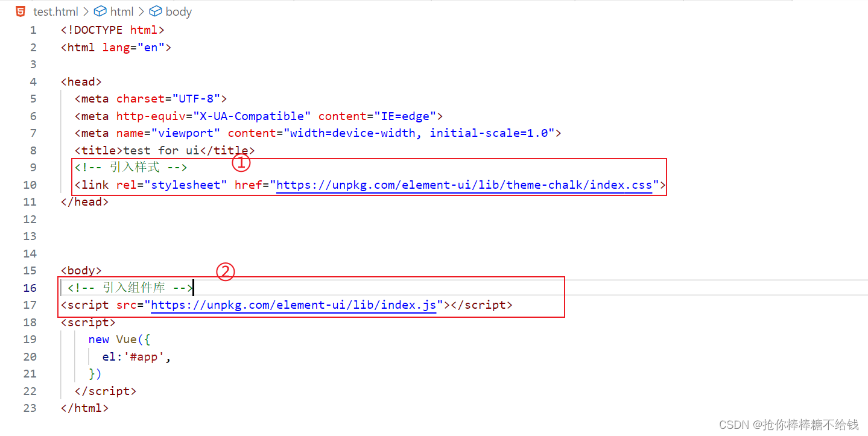
Task: Click the charset="UTF-8" meta line
Action: pos(151,98)
